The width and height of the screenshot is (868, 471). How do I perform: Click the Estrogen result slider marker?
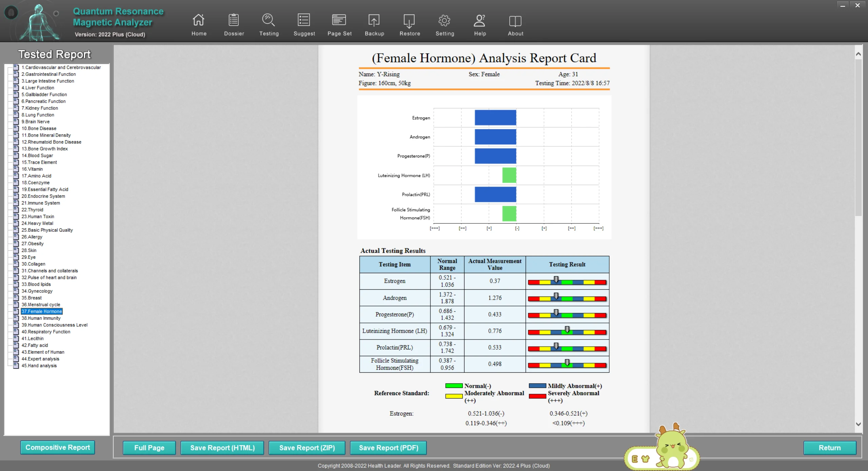click(556, 280)
